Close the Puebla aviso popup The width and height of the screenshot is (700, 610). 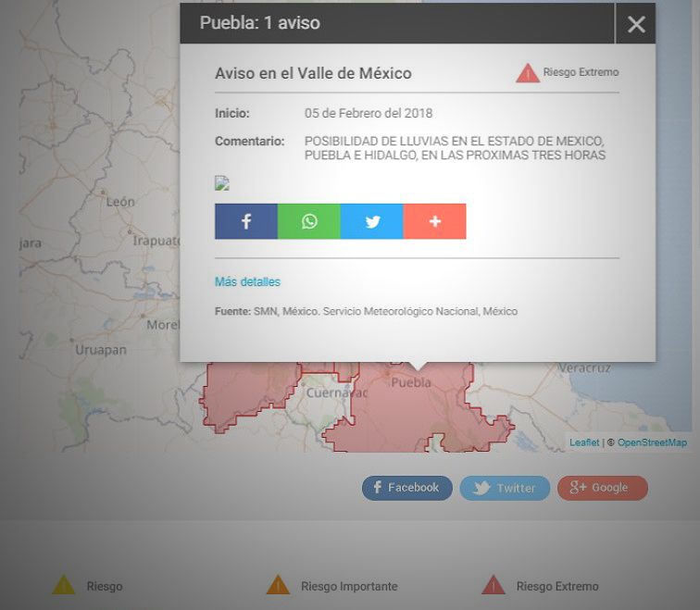pos(636,24)
